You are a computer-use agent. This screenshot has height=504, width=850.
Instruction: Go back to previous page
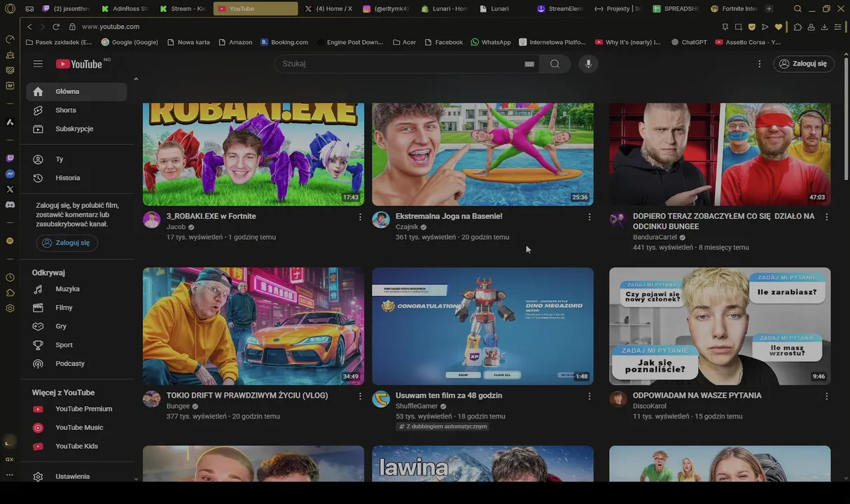[29, 27]
